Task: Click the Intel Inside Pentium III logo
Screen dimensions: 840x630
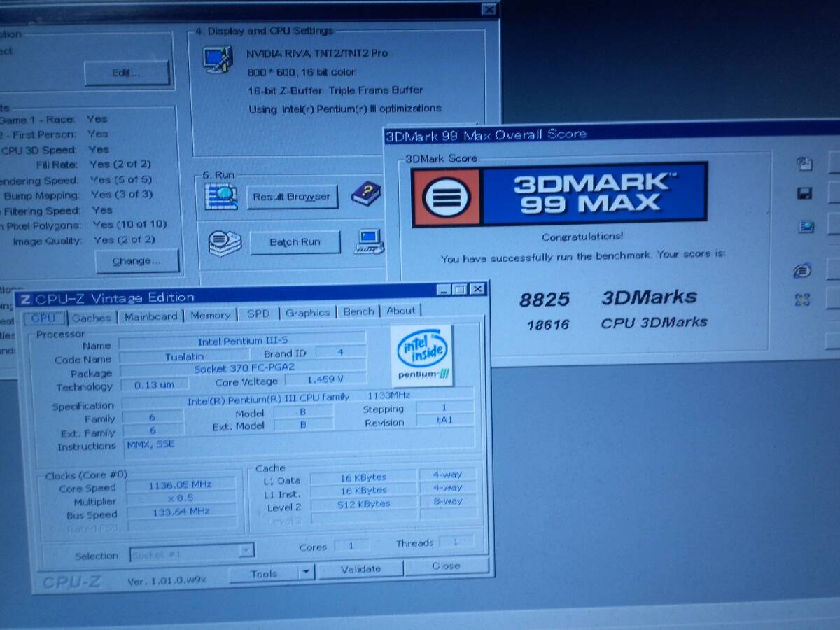Action: 421,355
